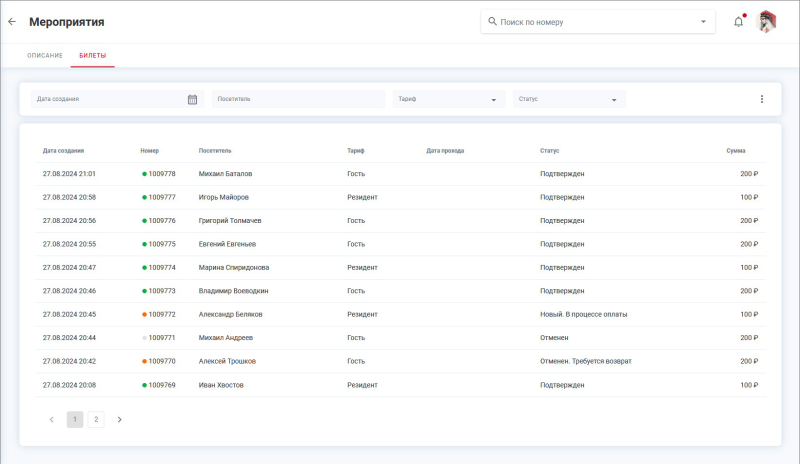Go to next page with right chevron
The width and height of the screenshot is (800, 464).
point(119,419)
